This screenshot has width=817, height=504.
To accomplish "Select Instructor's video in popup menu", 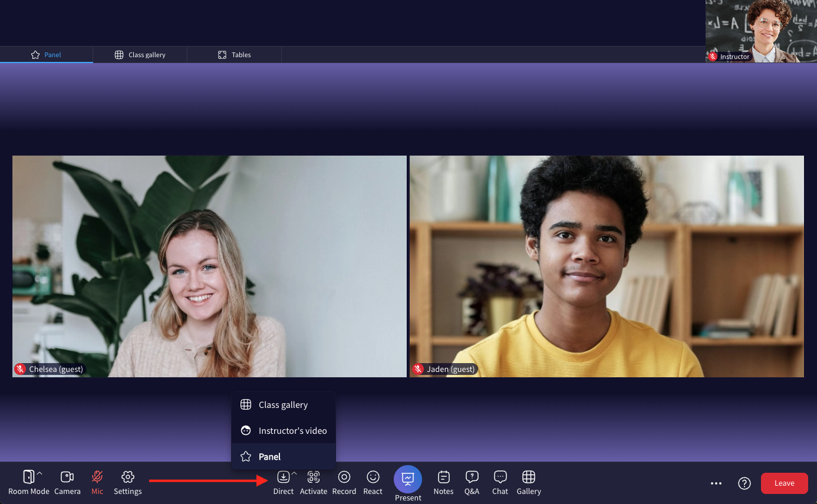I will click(284, 431).
